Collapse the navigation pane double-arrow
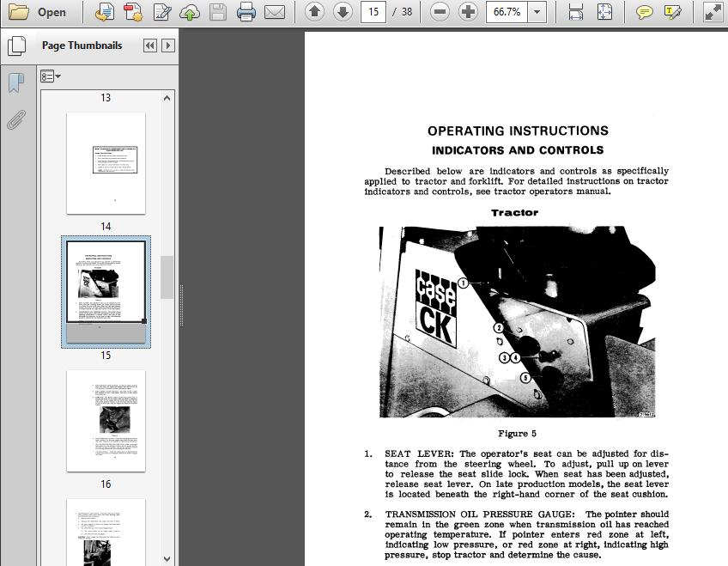The height and width of the screenshot is (566, 728). click(x=150, y=46)
